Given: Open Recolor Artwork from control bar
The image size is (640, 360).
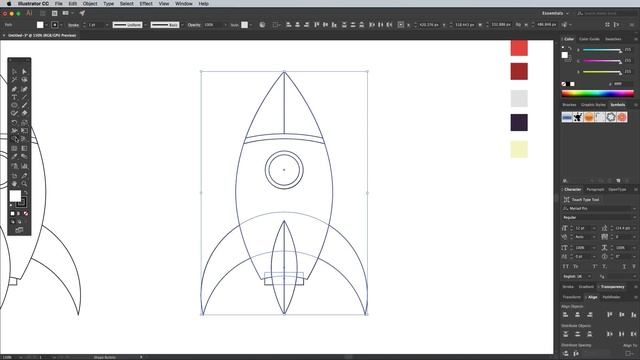Looking at the screenshot, I should (262, 24).
